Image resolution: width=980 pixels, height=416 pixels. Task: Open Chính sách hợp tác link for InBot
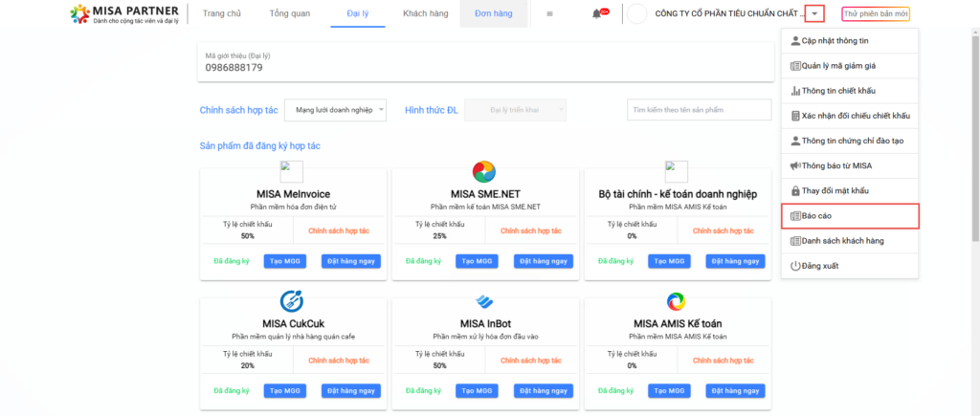coord(530,361)
